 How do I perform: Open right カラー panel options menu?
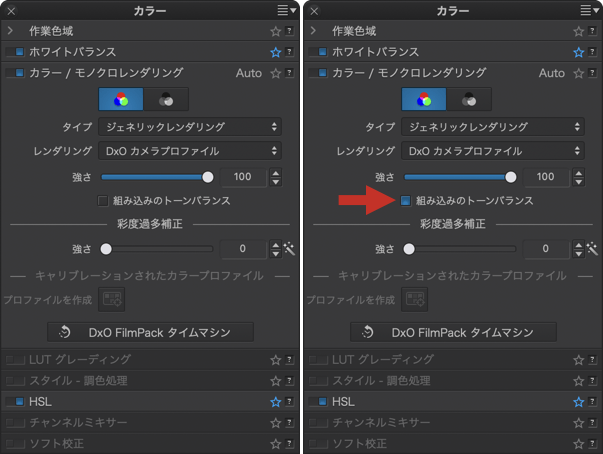(590, 10)
